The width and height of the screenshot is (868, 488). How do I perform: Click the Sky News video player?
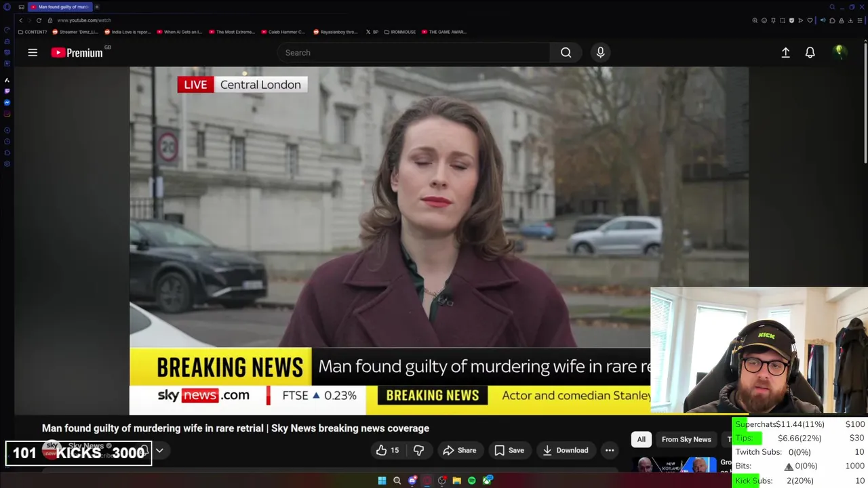point(439,241)
